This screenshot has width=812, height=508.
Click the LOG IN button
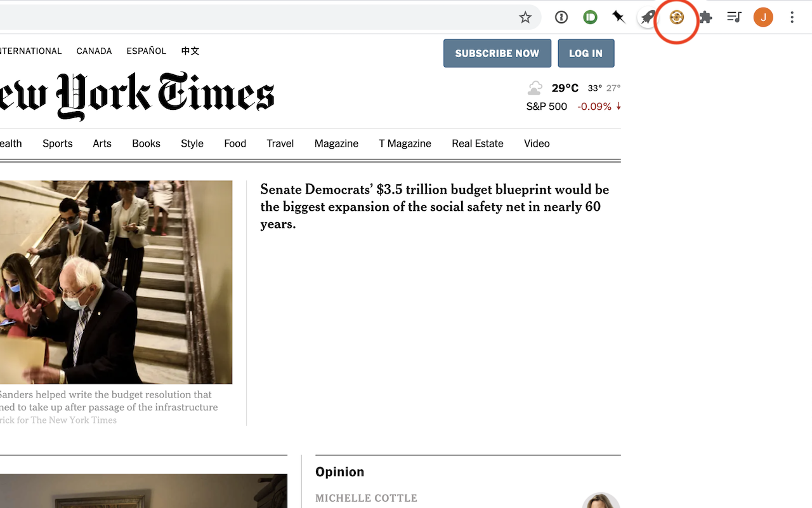point(586,53)
